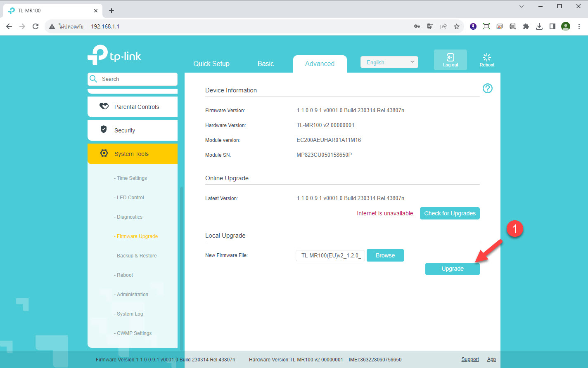
Task: Click Module version EC200AEUHAR01A11M16
Action: pyautogui.click(x=329, y=140)
